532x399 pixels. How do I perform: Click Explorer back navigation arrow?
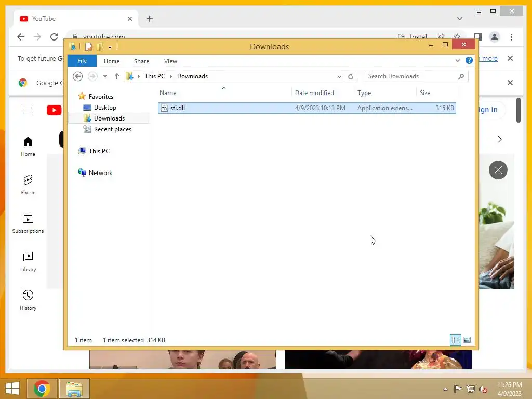[78, 76]
